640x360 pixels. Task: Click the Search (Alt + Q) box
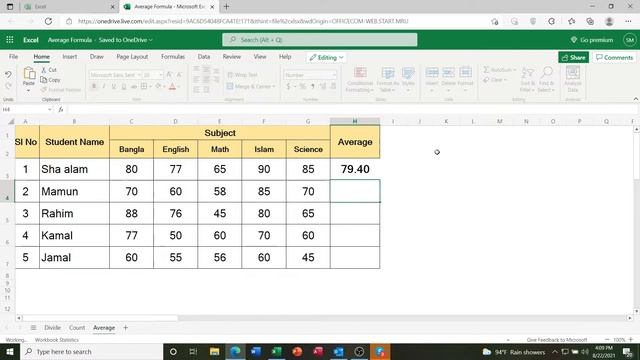(x=320, y=40)
